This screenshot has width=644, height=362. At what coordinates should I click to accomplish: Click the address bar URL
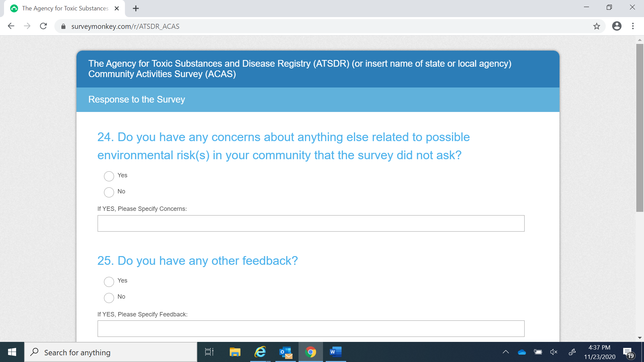tap(125, 26)
